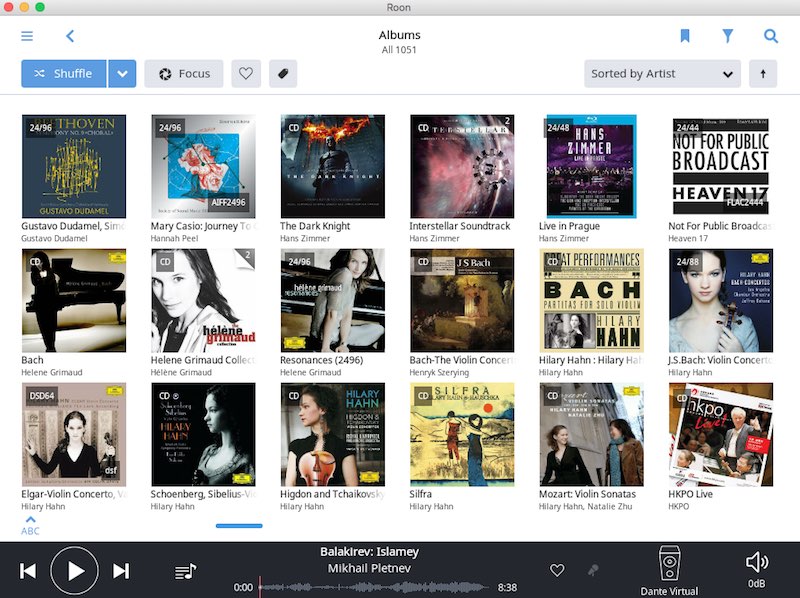This screenshot has height=598, width=800.
Task: Open the HKPO Live album cover
Action: [721, 435]
